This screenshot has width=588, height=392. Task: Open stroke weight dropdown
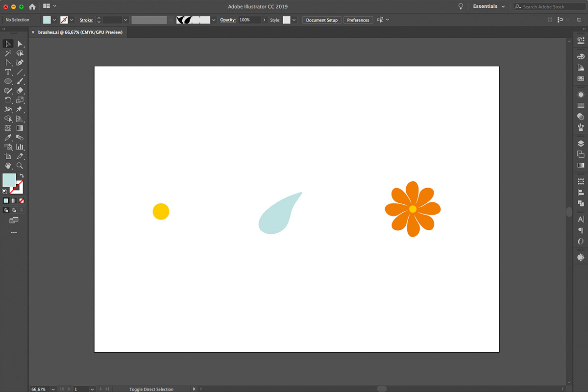(x=125, y=20)
